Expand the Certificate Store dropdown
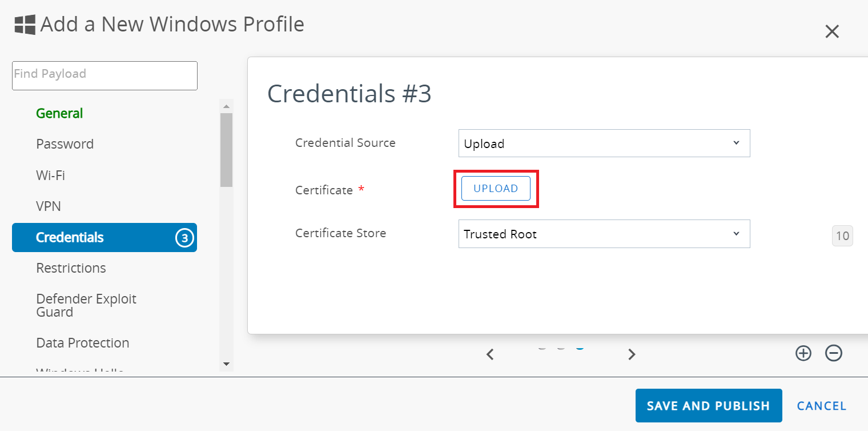 (604, 234)
